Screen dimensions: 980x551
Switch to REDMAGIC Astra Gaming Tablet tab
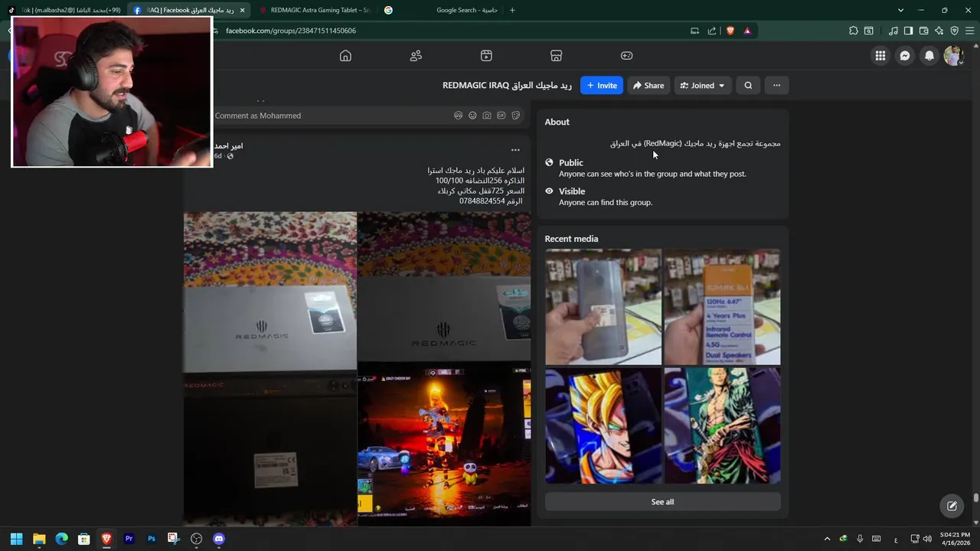pyautogui.click(x=314, y=10)
